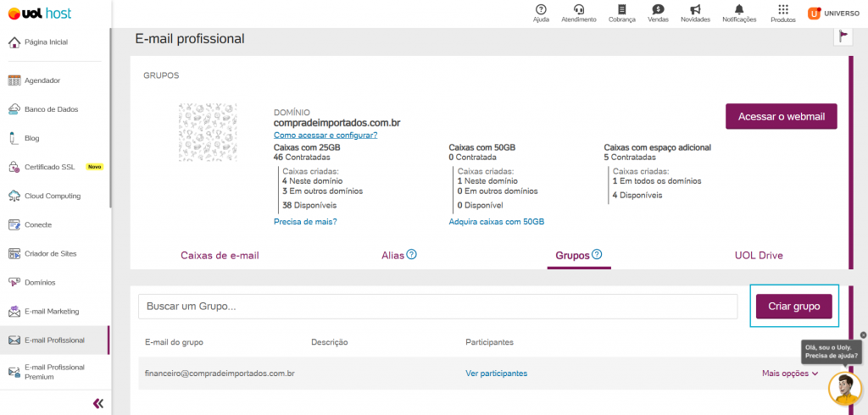Collapse the sidebar with double chevron

coord(98,403)
